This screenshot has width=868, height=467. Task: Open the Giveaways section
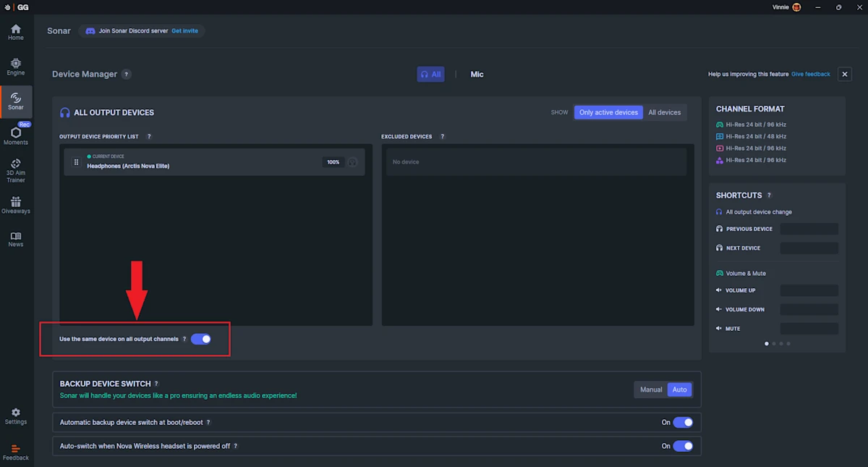pyautogui.click(x=15, y=205)
